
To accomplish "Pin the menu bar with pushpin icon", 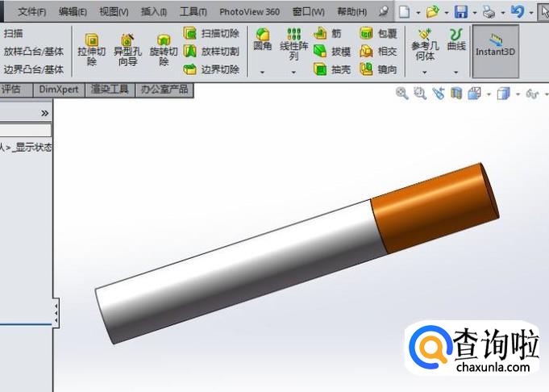I will click(x=384, y=11).
